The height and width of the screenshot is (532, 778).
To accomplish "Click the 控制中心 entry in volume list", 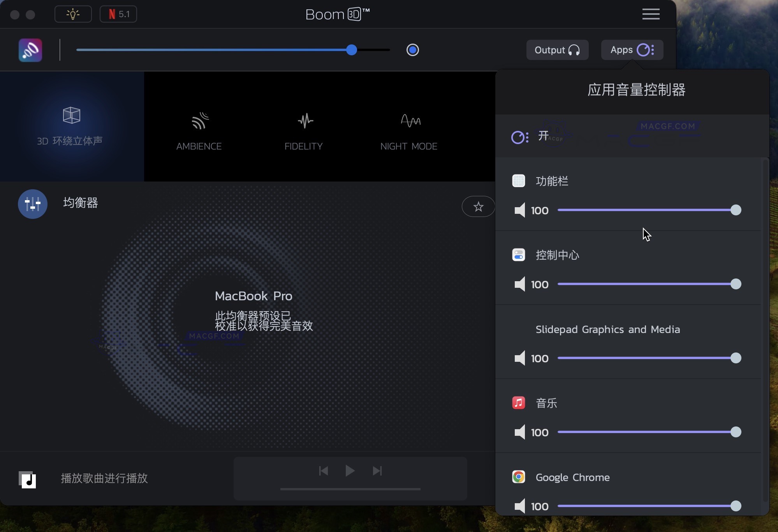I will click(x=557, y=255).
